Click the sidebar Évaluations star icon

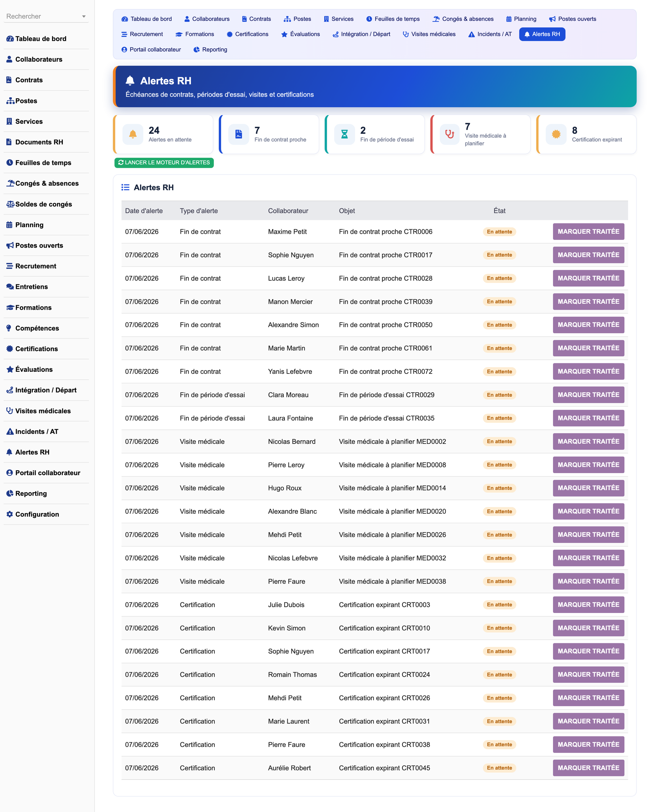tap(10, 369)
